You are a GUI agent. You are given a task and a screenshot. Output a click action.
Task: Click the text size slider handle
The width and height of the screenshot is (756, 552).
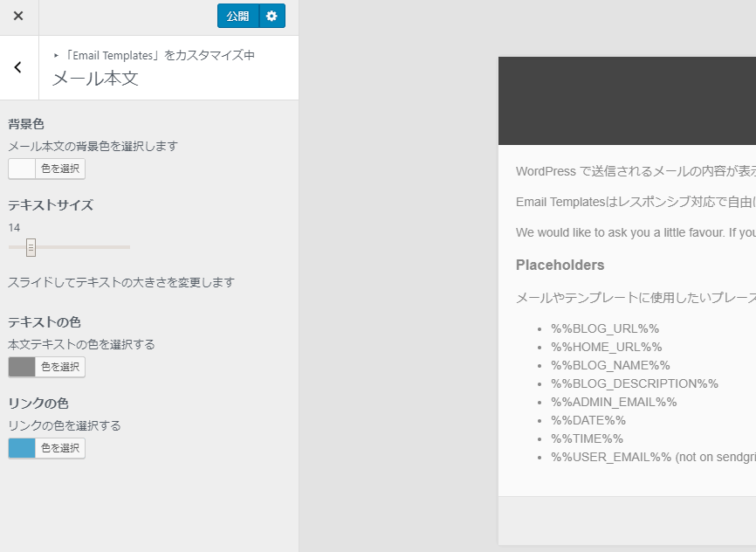coord(31,247)
